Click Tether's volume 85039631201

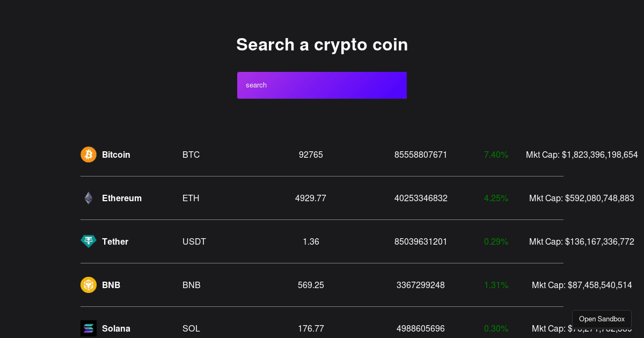[421, 241]
